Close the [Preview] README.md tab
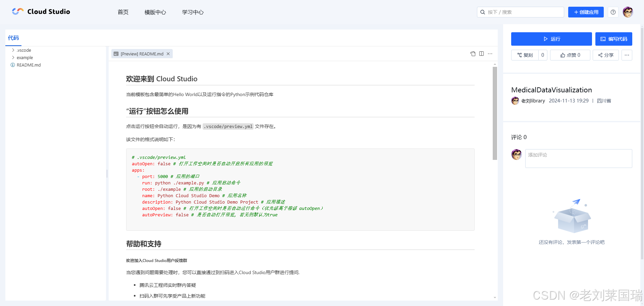 [168, 54]
